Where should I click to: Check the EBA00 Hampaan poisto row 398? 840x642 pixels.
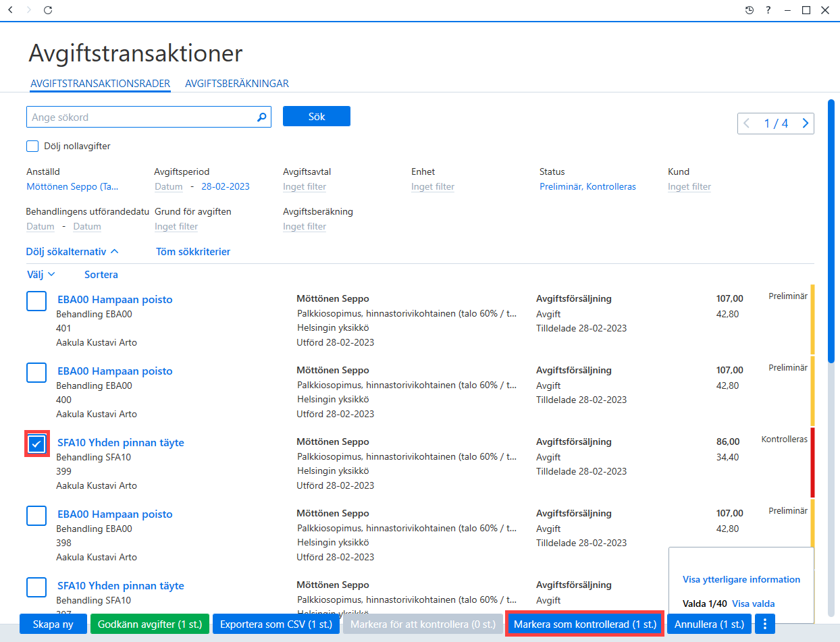tap(36, 515)
